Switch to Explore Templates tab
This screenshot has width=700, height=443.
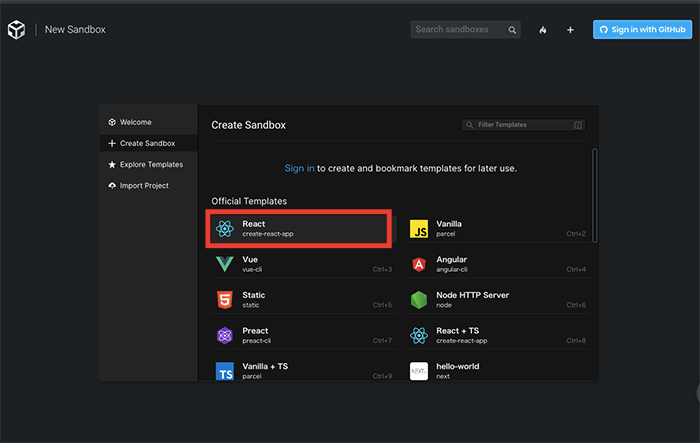[150, 164]
